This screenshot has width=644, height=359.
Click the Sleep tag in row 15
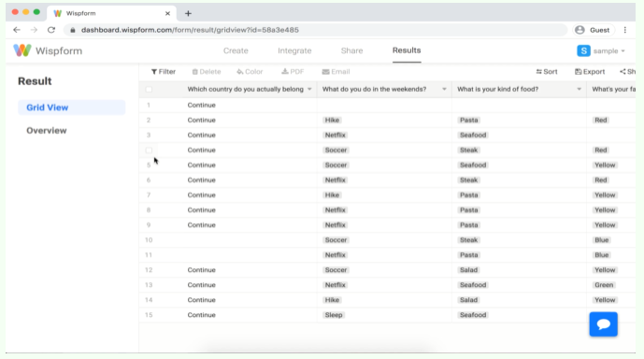(333, 315)
